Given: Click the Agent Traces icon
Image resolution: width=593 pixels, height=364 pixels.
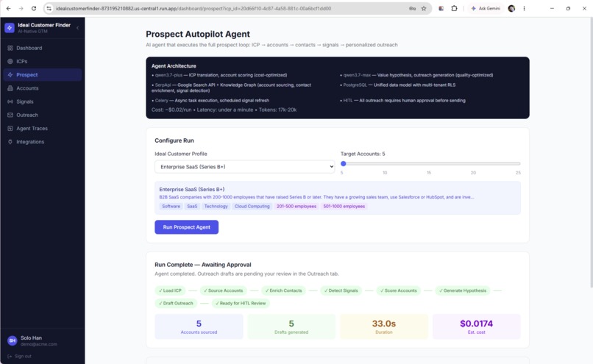Looking at the screenshot, I should coord(10,129).
